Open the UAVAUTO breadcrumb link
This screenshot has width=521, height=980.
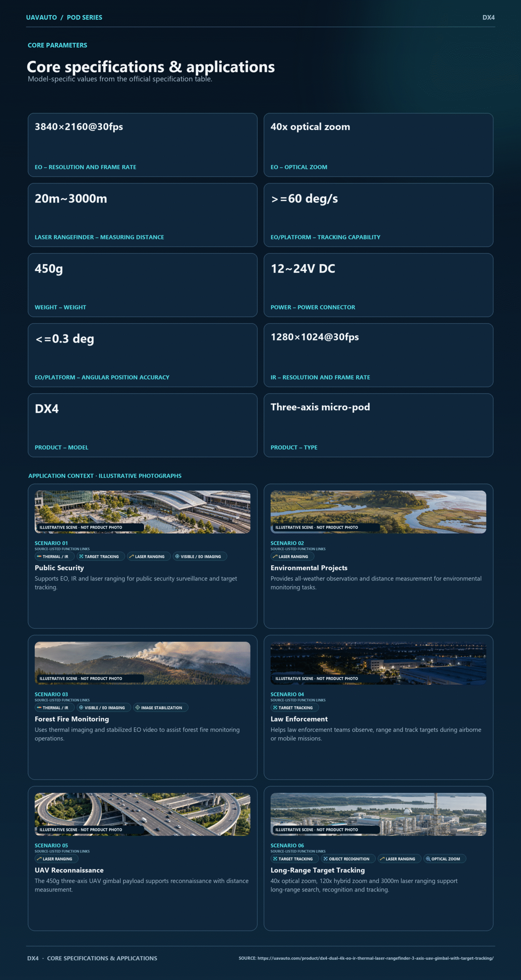click(41, 18)
